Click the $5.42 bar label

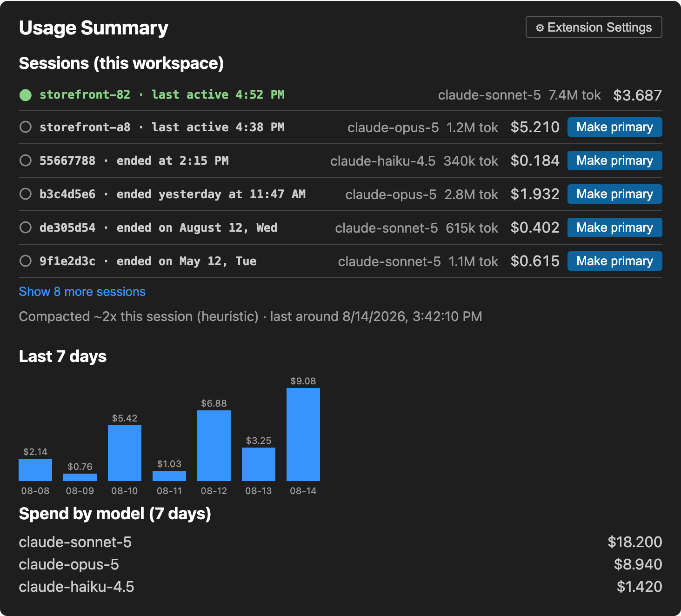click(x=125, y=418)
